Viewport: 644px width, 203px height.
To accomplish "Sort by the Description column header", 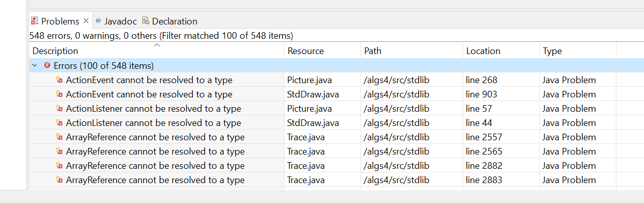I will tap(157, 51).
